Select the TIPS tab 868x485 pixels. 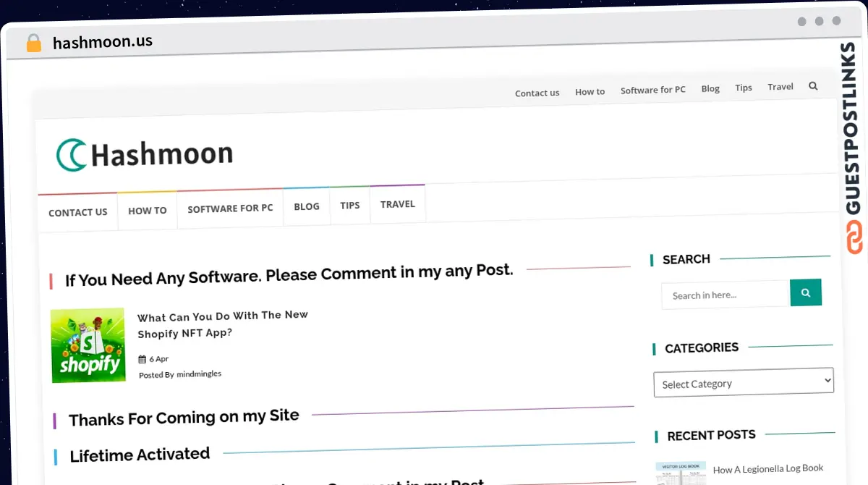350,206
